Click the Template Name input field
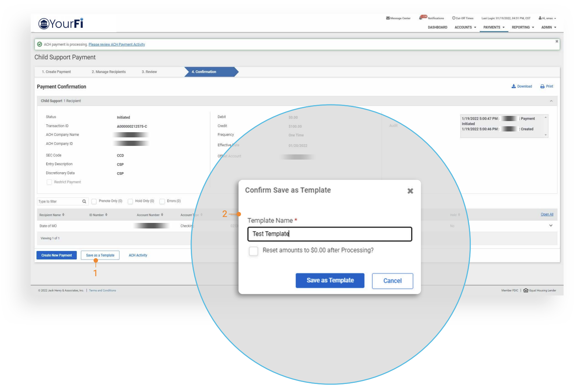The image size is (588, 391). pyautogui.click(x=330, y=234)
